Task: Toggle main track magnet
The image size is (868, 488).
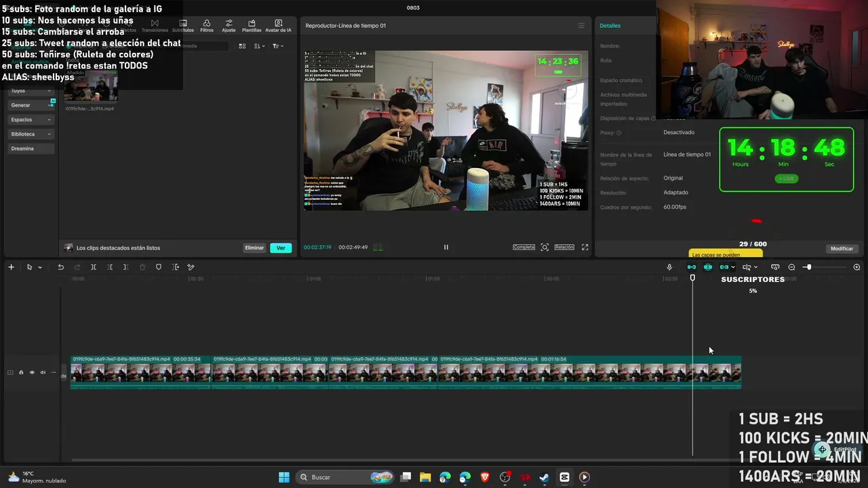Action: (x=691, y=267)
